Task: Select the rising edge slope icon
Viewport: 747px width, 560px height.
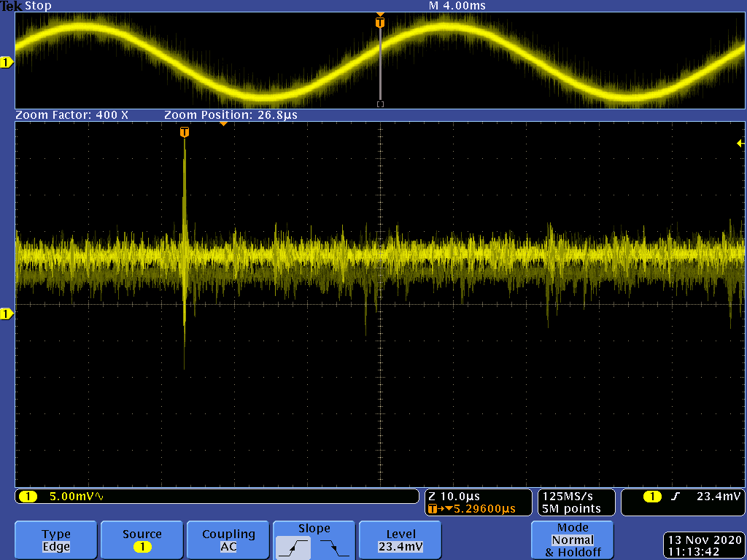Action: click(x=293, y=546)
